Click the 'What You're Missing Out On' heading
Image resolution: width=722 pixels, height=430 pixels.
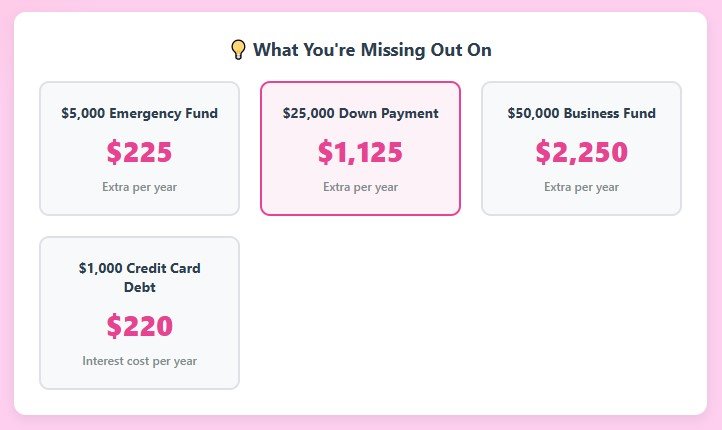pyautogui.click(x=372, y=50)
